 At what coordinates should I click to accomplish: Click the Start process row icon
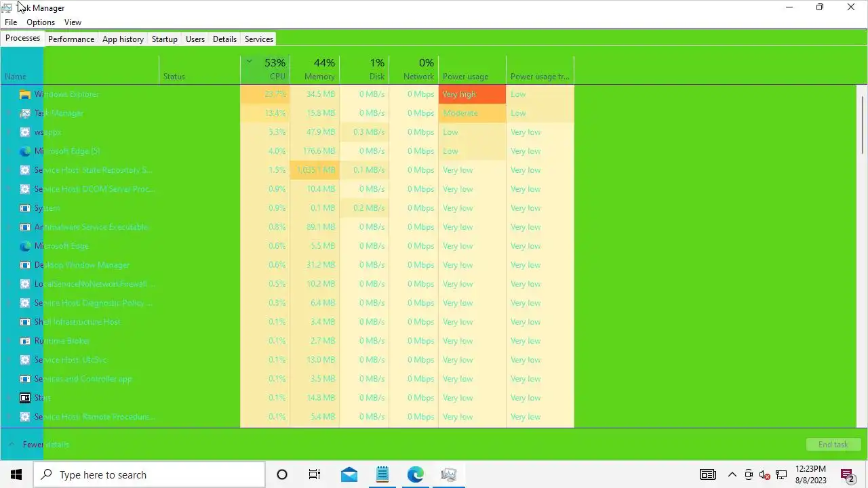click(25, 398)
